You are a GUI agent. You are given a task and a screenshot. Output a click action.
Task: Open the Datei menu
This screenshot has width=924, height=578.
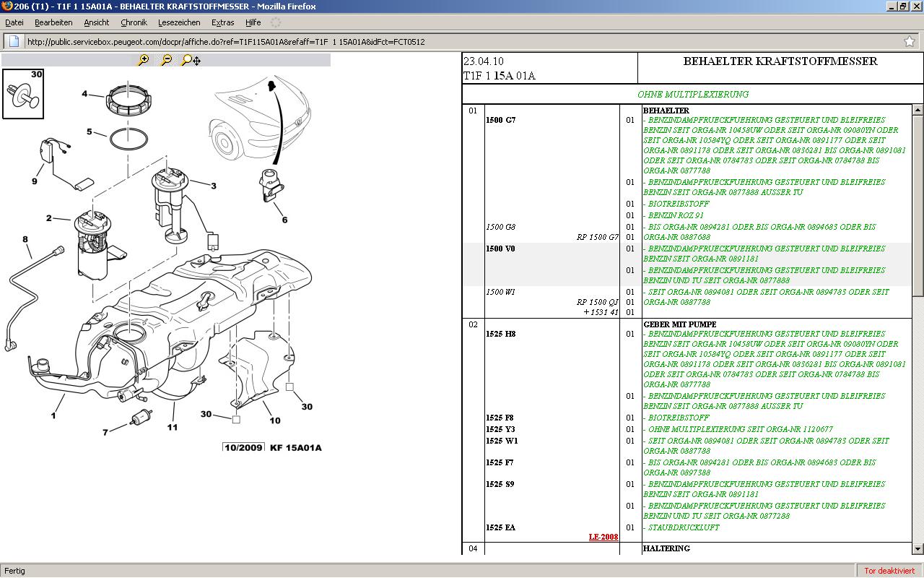(14, 22)
